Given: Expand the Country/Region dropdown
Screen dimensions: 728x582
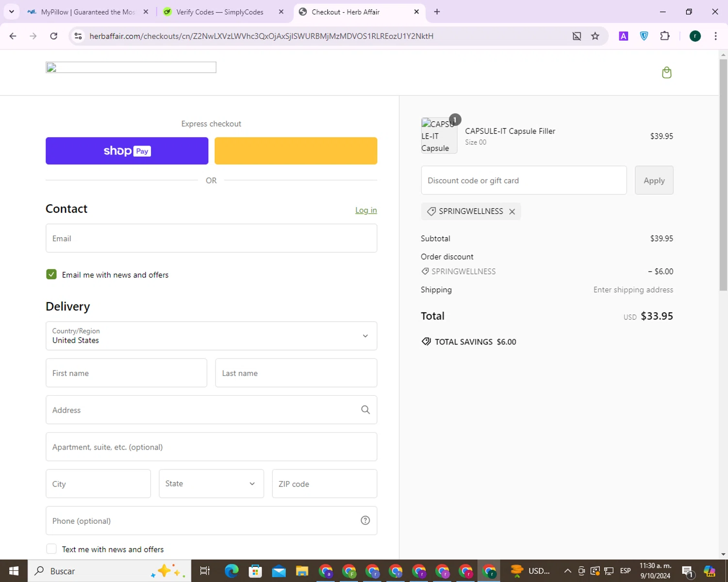Looking at the screenshot, I should tap(211, 336).
